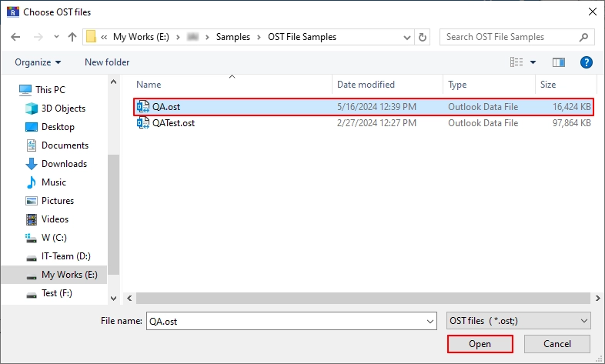The height and width of the screenshot is (364, 605).
Task: Expand address bar previous locations chevron
Action: (406, 38)
